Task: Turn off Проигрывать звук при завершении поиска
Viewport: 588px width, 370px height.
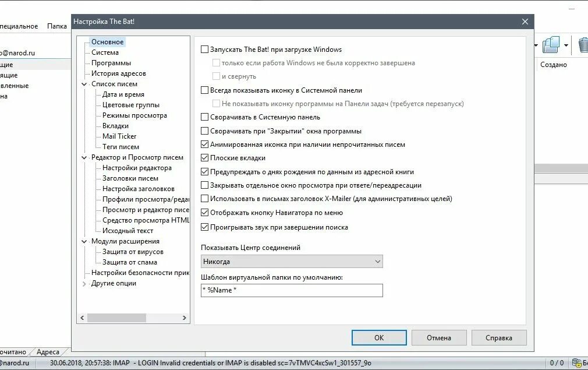Action: click(x=204, y=227)
